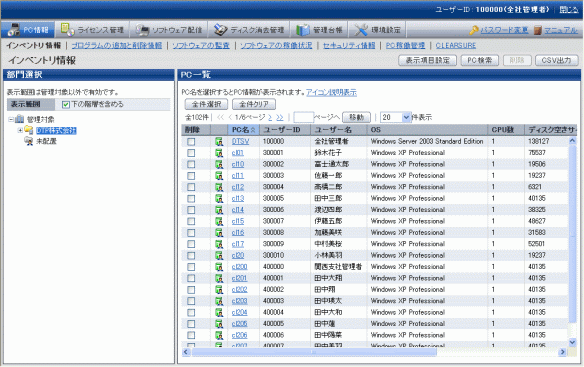Click the PC status icon beside cl15

tap(219, 221)
